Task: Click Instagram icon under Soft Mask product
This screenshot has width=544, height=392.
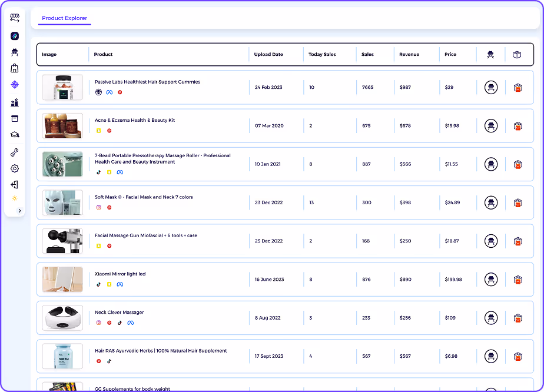Action: pos(98,207)
